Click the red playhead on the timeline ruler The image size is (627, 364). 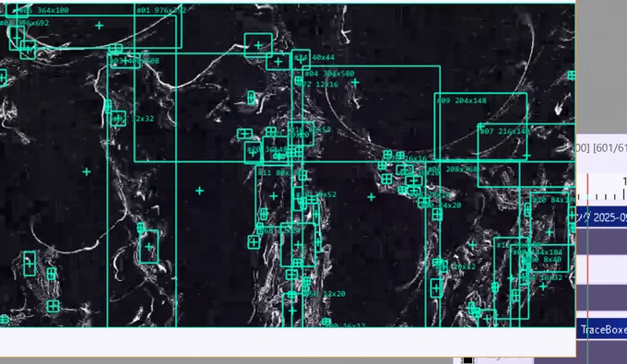[x=587, y=187]
